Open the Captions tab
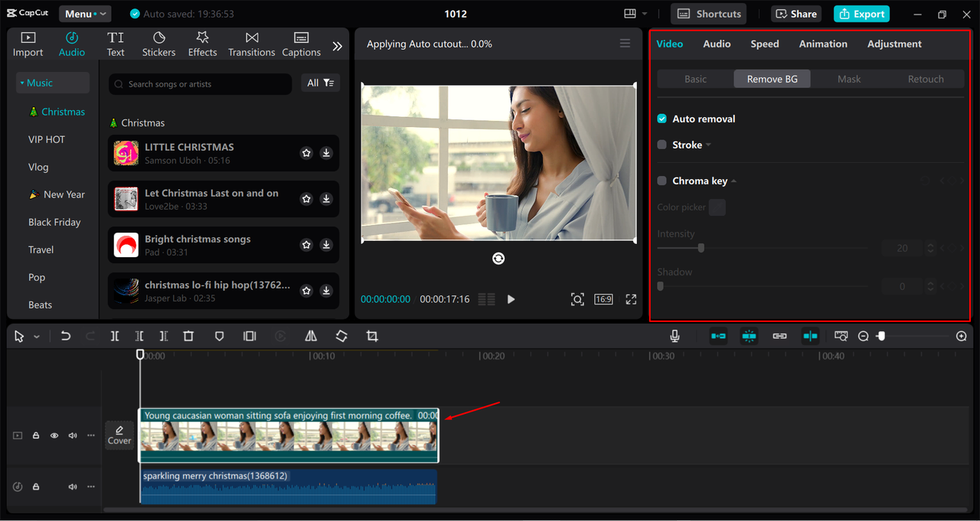980x521 pixels. click(301, 44)
